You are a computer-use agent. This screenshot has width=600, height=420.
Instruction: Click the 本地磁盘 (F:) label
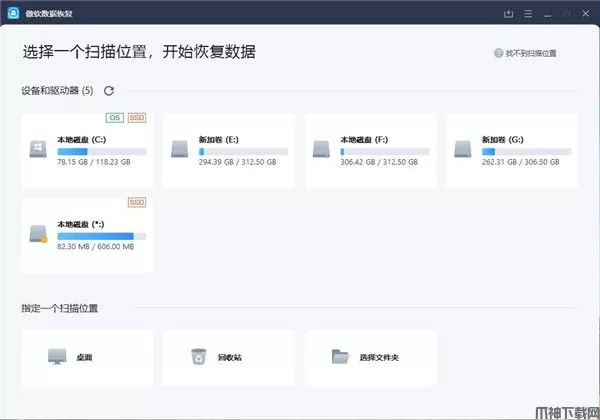[x=364, y=140]
